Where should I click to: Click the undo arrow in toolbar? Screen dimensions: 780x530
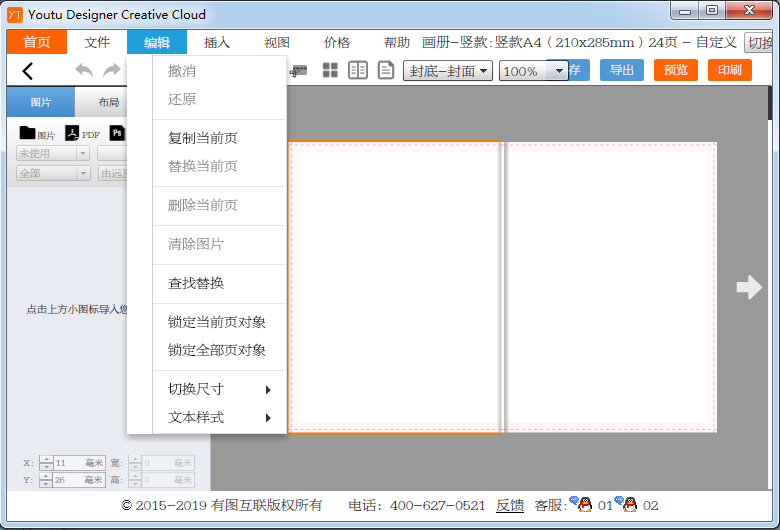coord(84,71)
